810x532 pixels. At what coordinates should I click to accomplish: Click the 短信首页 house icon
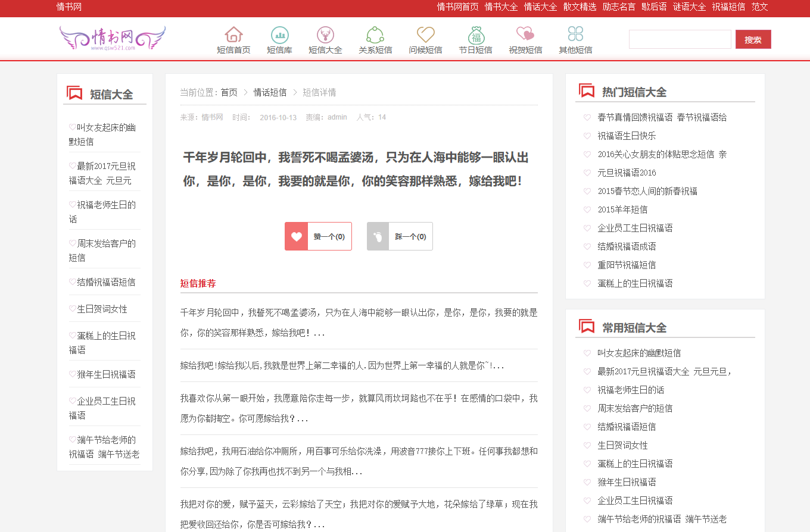(233, 35)
